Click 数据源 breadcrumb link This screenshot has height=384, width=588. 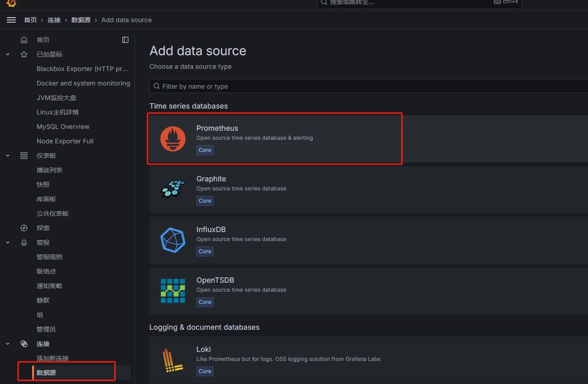pyautogui.click(x=81, y=20)
